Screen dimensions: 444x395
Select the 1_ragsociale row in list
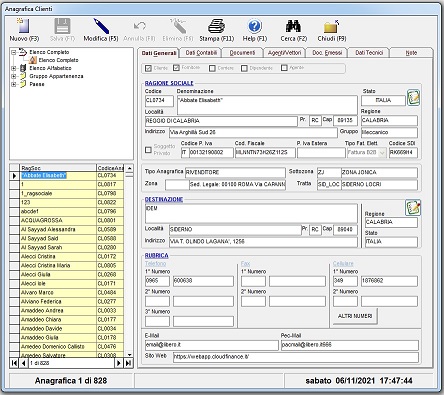click(67, 193)
